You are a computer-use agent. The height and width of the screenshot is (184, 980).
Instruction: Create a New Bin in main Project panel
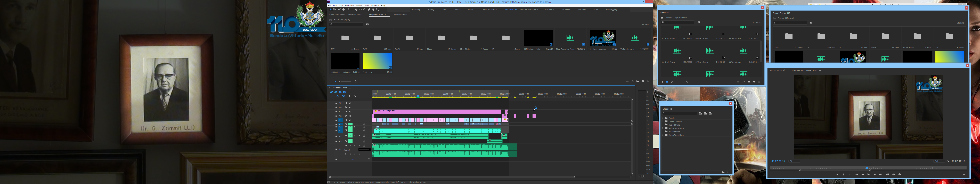click(x=638, y=82)
